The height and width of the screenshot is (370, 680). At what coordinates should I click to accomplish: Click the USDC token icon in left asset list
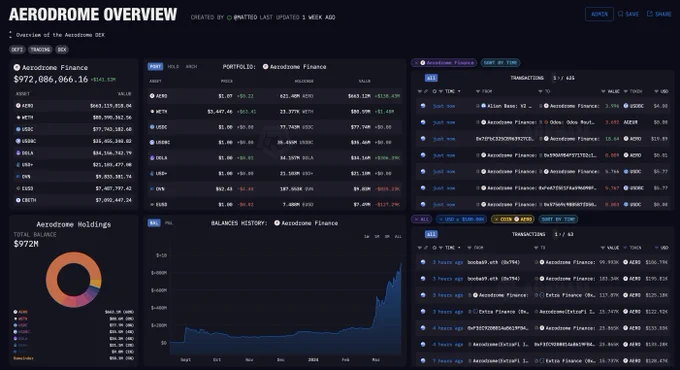18,129
